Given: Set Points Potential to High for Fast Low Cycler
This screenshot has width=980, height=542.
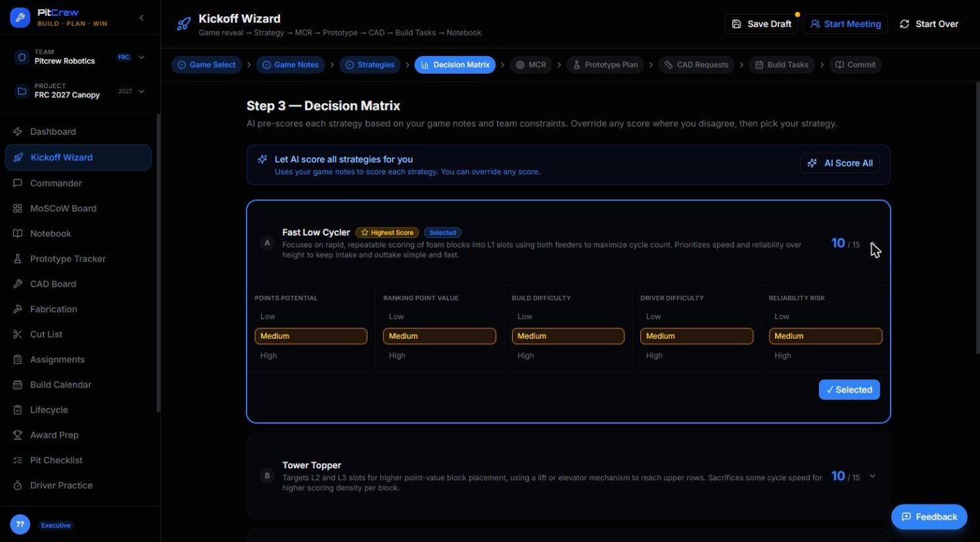Looking at the screenshot, I should (x=311, y=355).
